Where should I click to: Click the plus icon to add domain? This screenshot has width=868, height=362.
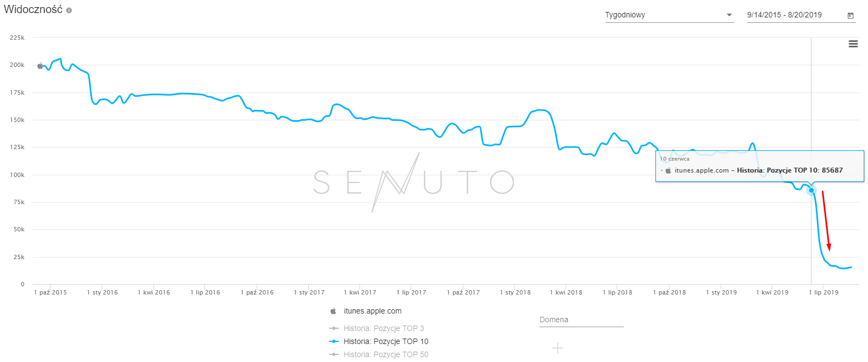557,348
